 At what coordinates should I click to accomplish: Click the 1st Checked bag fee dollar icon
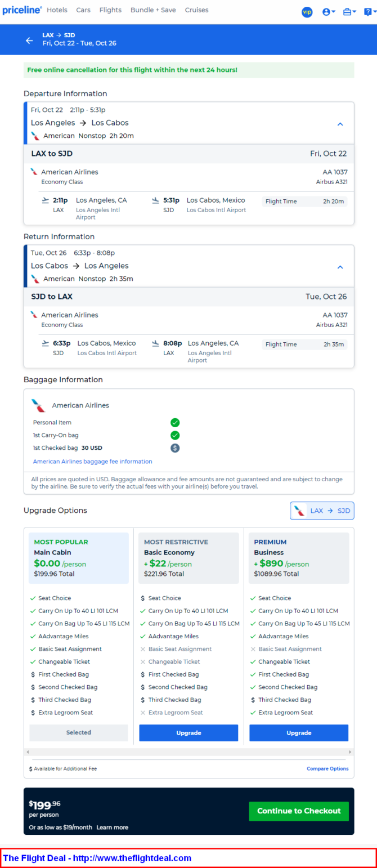tap(175, 448)
